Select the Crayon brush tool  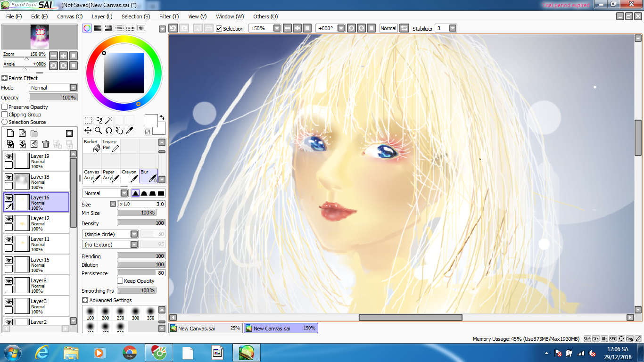click(130, 176)
